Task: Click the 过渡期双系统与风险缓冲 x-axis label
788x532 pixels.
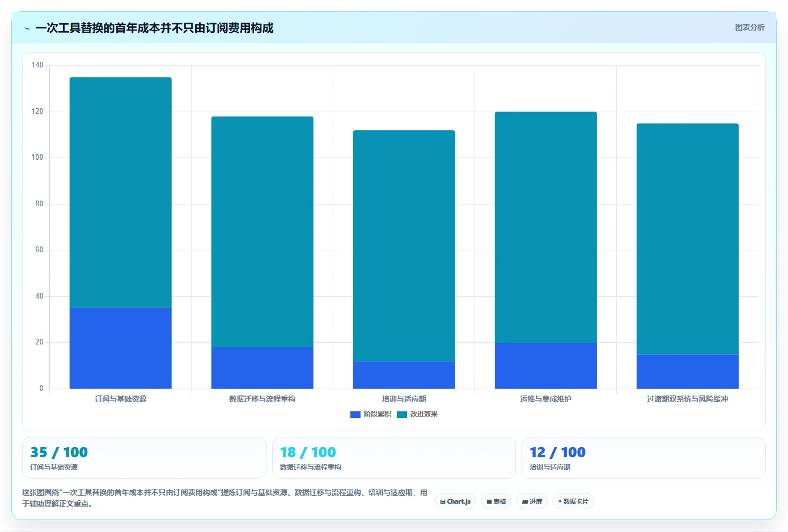Action: point(688,399)
